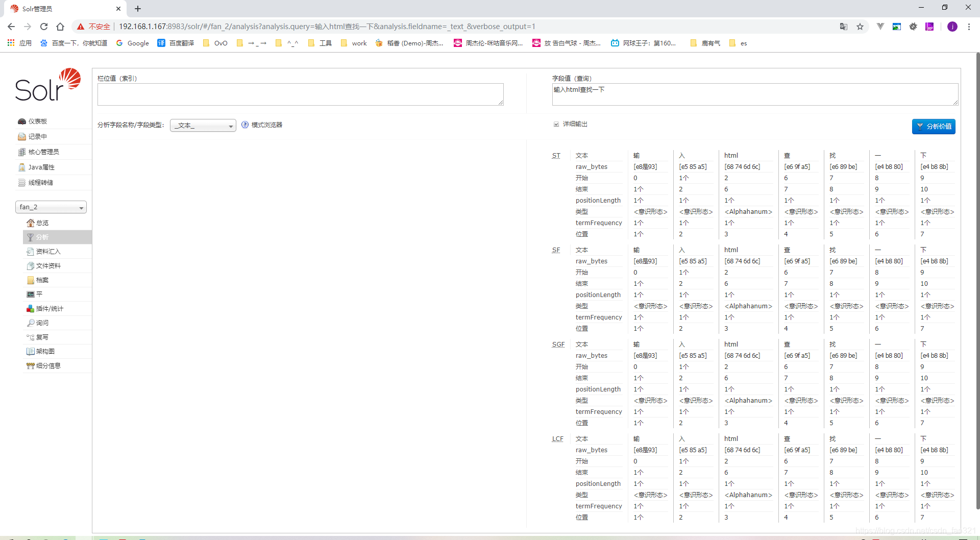This screenshot has width=980, height=540.
Task: Click the ST row [68 74 6d 6c] raw bytes
Action: coord(742,167)
